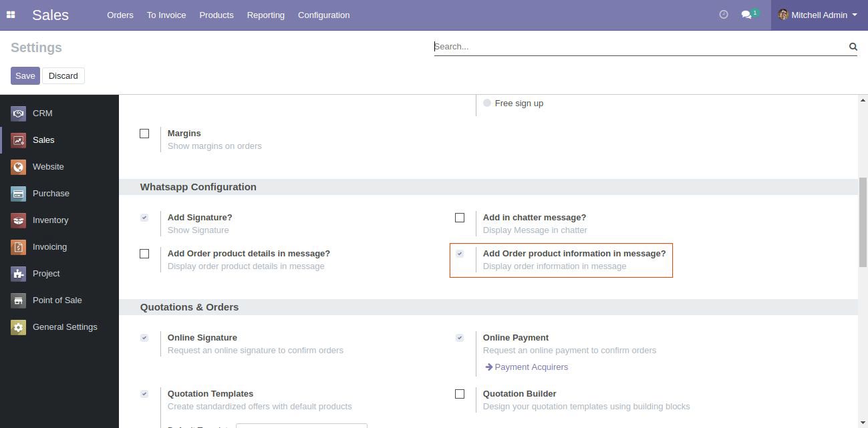Click the Save button
This screenshot has width=868, height=428.
(x=25, y=75)
